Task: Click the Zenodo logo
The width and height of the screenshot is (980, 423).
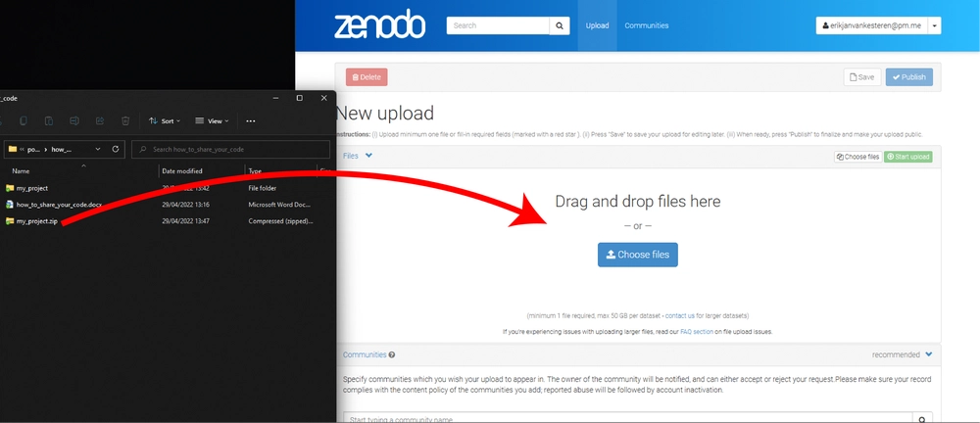Action: click(x=379, y=25)
